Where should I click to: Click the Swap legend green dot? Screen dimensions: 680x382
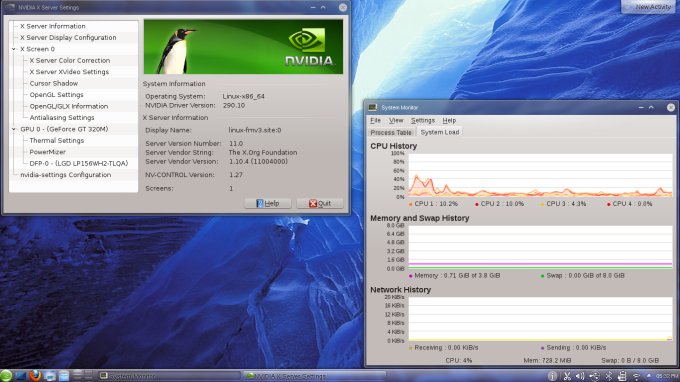pyautogui.click(x=542, y=276)
